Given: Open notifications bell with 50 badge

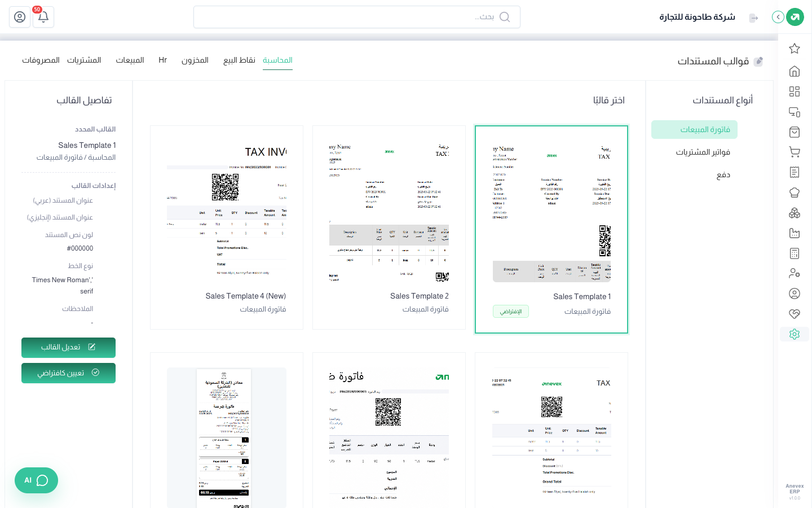Looking at the screenshot, I should point(43,17).
